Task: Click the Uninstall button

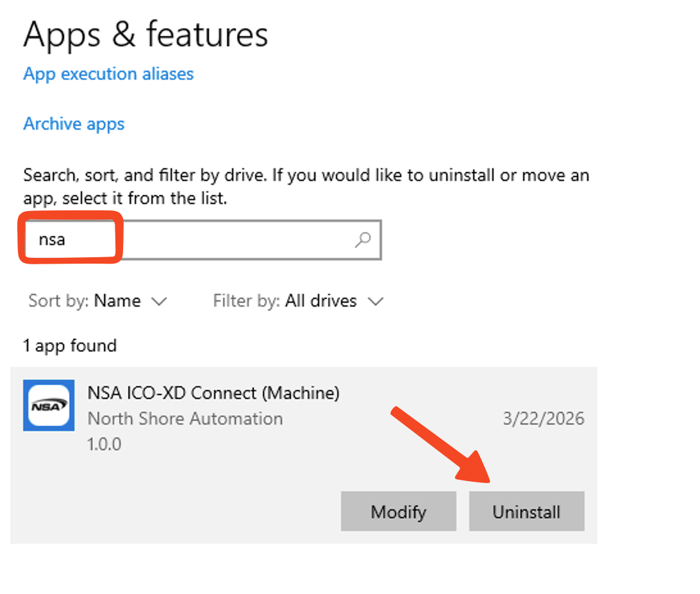Action: 527,511
